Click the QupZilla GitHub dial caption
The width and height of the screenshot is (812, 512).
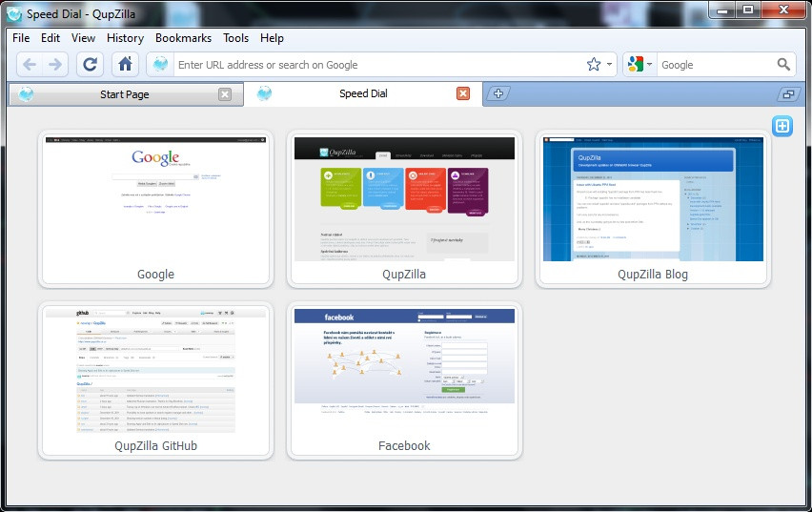(x=155, y=445)
